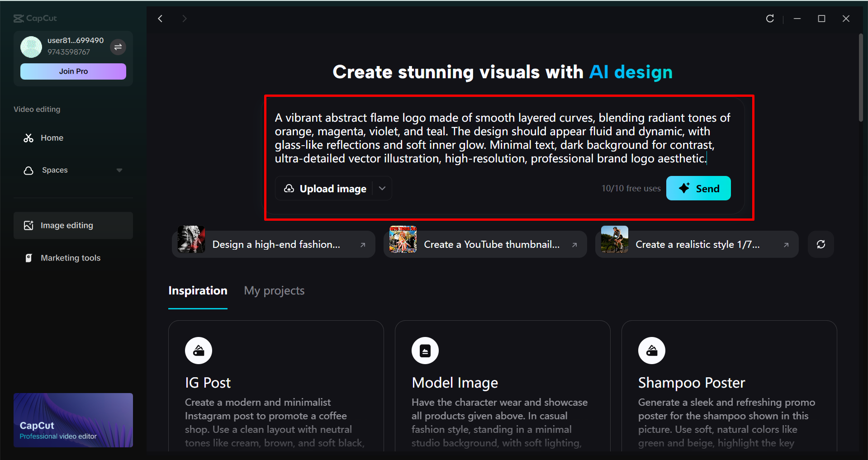Expand the Upload image dropdown chevron
The height and width of the screenshot is (460, 868).
click(382, 189)
